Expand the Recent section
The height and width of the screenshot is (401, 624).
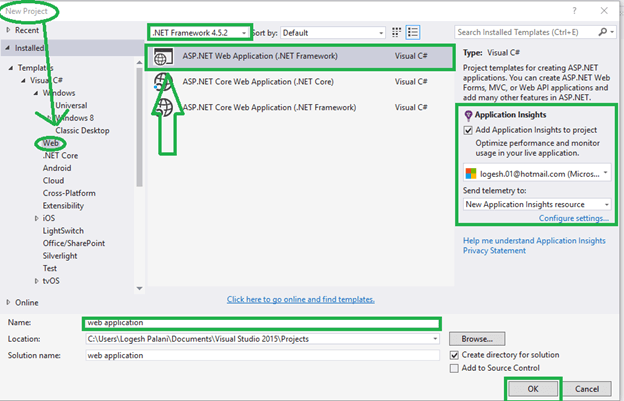tap(8, 30)
